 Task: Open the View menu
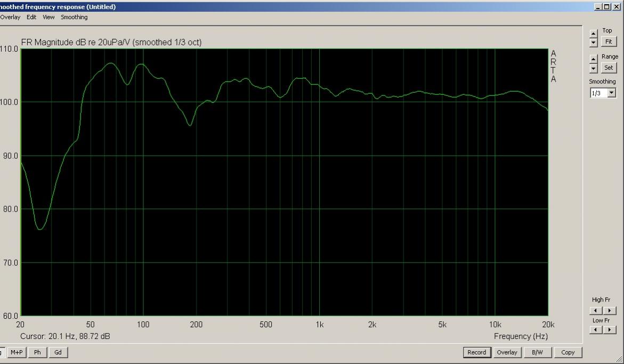(x=48, y=17)
